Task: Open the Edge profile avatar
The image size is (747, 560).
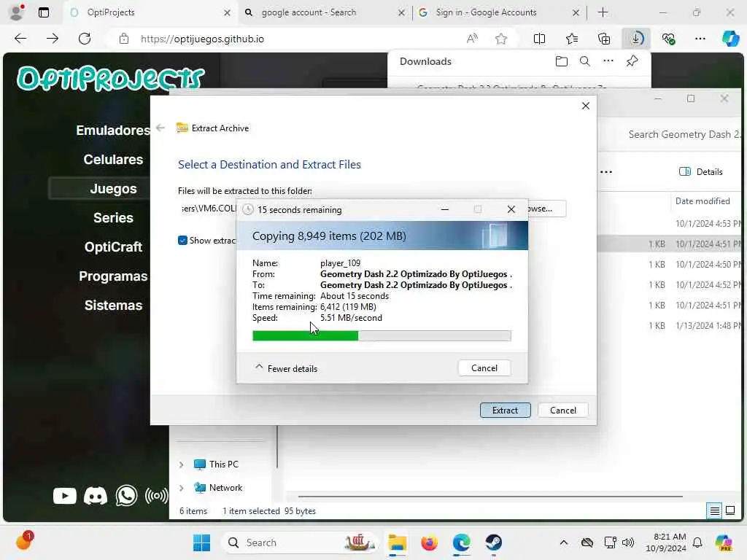Action: 17,12
